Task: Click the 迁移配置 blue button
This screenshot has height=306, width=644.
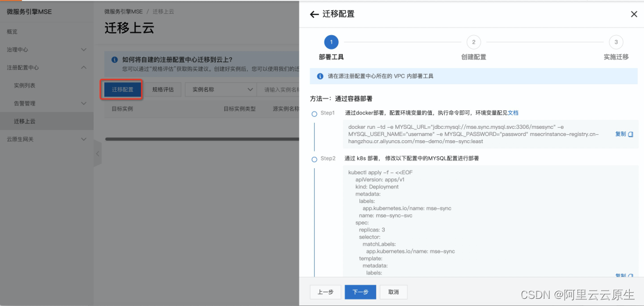Action: [x=122, y=89]
